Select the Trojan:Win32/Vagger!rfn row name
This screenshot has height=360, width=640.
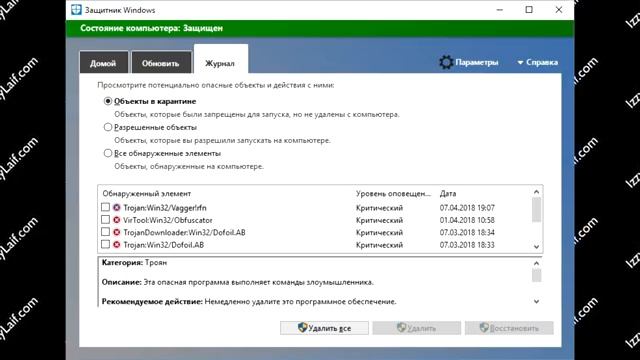[x=165, y=208]
